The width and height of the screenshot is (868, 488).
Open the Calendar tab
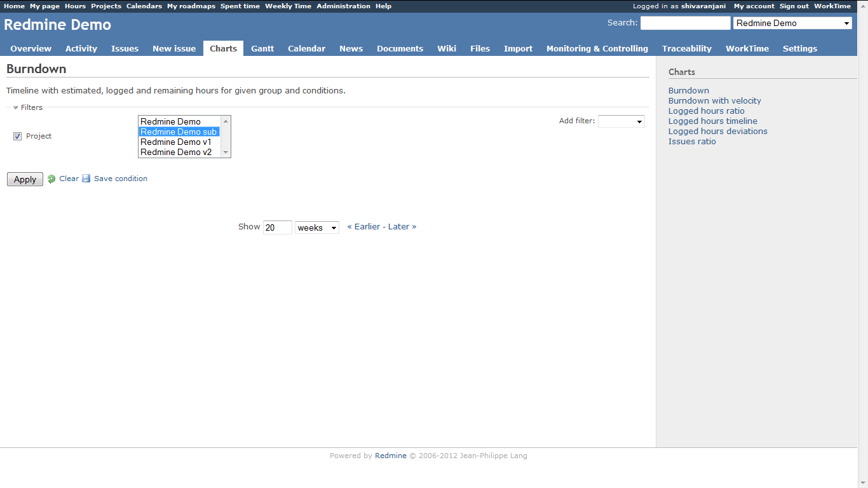(306, 48)
